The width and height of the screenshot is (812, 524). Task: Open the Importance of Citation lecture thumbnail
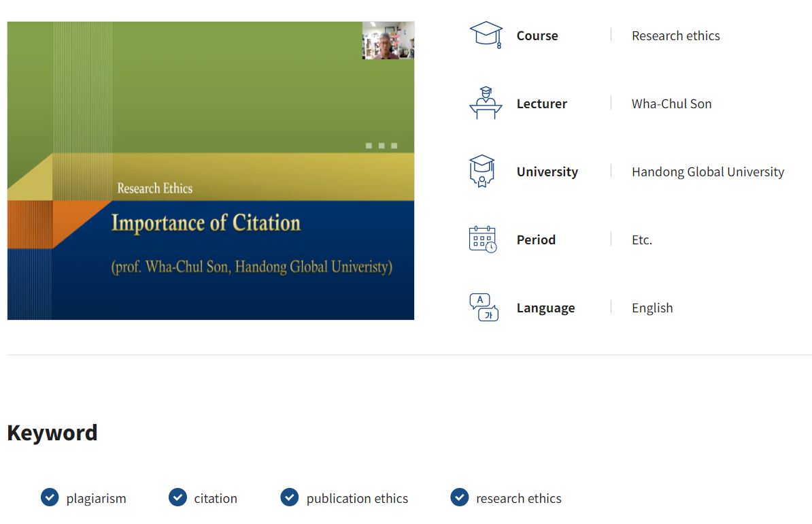[211, 171]
